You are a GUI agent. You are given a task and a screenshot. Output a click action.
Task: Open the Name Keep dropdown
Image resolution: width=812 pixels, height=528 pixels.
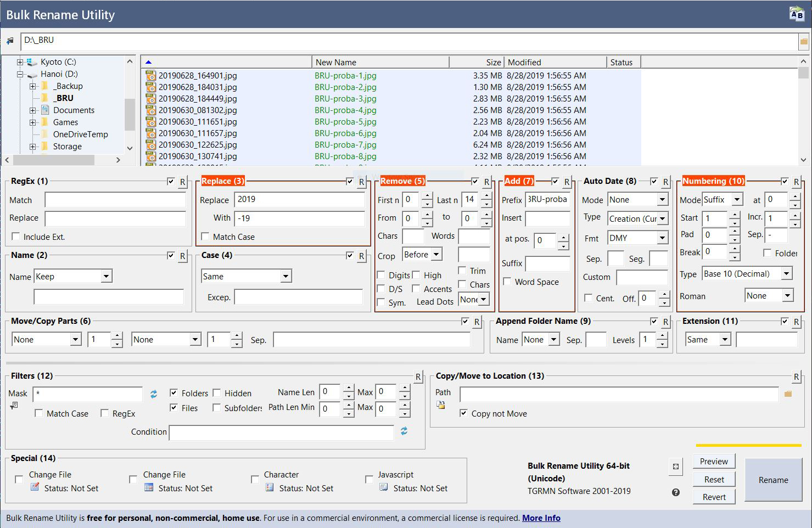106,277
